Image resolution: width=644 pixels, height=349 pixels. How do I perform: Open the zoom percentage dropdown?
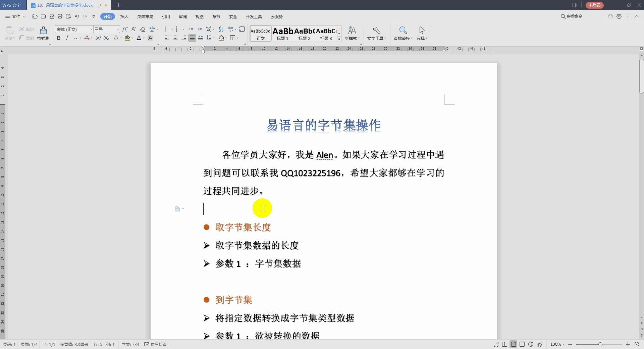[x=557, y=344]
